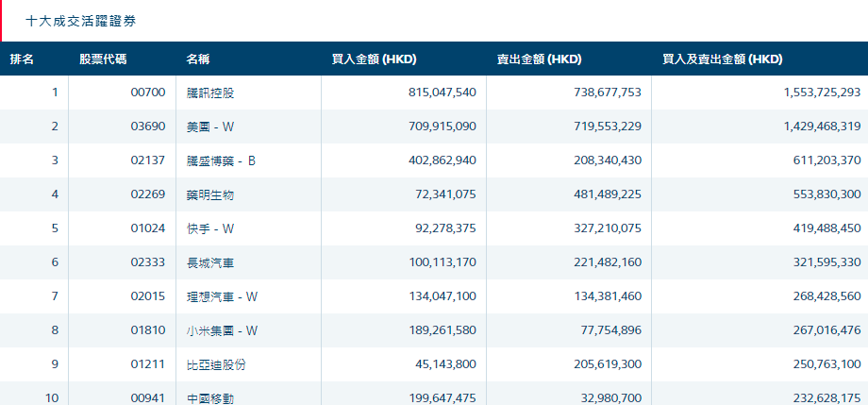868x405 pixels.
Task: Click stock code 01211
Action: pyautogui.click(x=148, y=364)
